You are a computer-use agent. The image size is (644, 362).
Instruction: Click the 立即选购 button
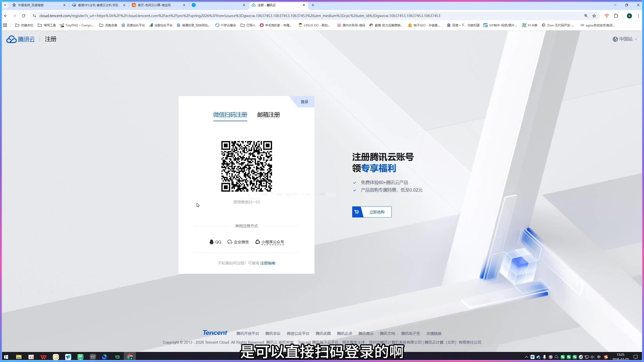[x=372, y=212]
